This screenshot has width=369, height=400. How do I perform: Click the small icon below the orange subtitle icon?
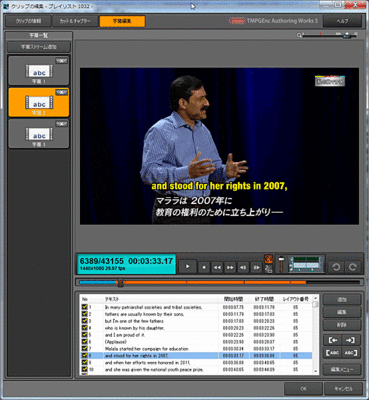click(x=268, y=269)
